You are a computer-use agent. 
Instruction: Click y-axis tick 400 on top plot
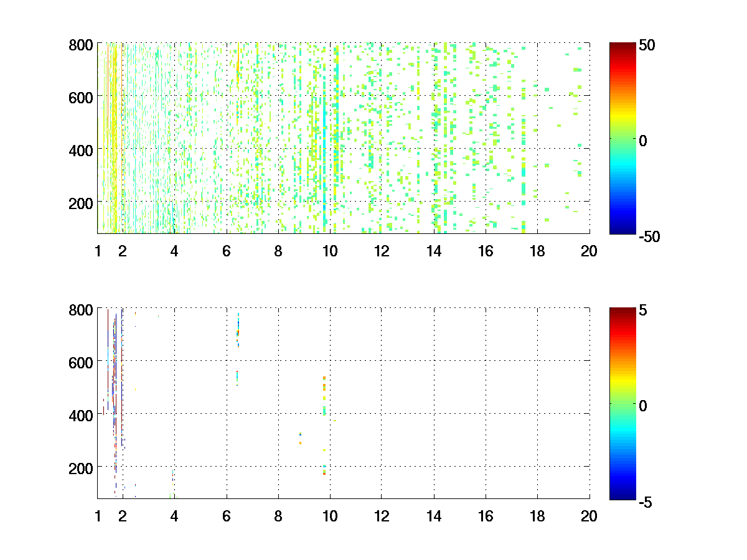coord(81,150)
